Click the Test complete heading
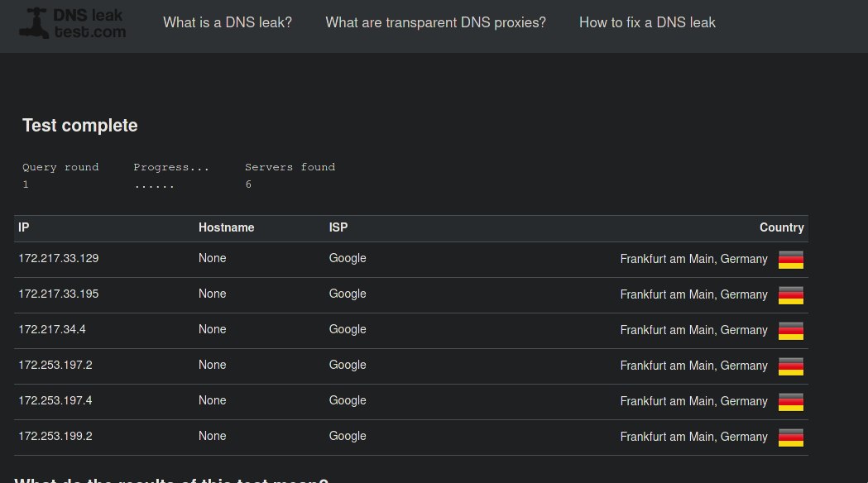868x483 pixels. tap(80, 126)
